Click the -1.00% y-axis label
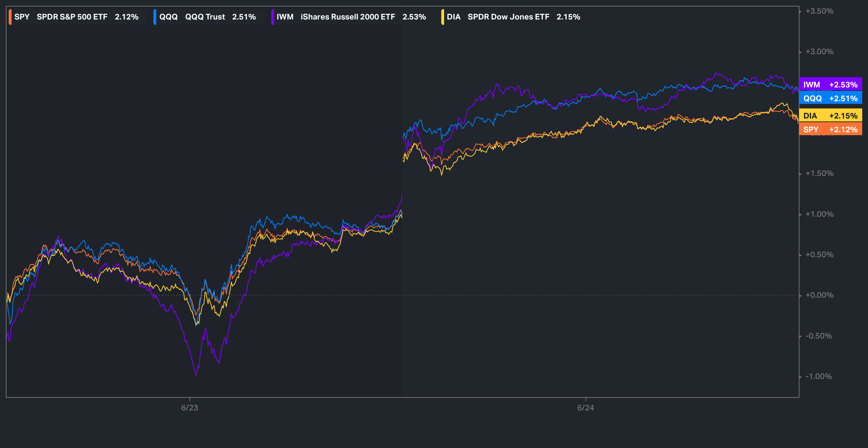This screenshot has height=448, width=868. (x=818, y=376)
